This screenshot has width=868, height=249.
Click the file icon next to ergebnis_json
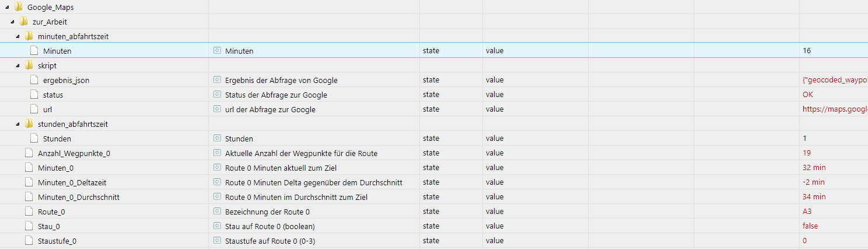[34, 80]
